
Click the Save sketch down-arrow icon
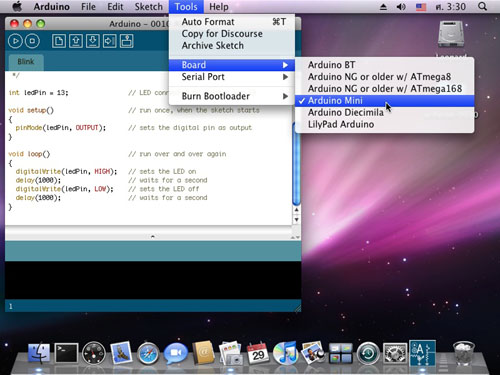93,41
